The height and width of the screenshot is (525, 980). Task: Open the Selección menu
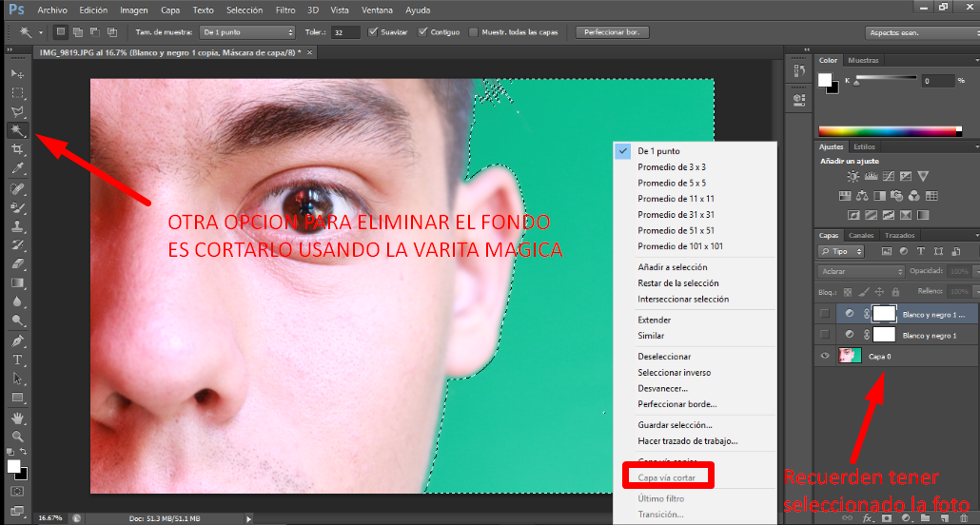coord(245,10)
